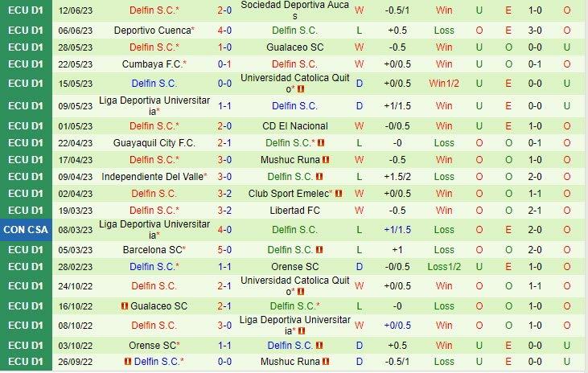Click red card icon beside Delfin S.C. in 03/10/22 row
Image resolution: width=588 pixels, height=373 pixels.
tap(319, 346)
